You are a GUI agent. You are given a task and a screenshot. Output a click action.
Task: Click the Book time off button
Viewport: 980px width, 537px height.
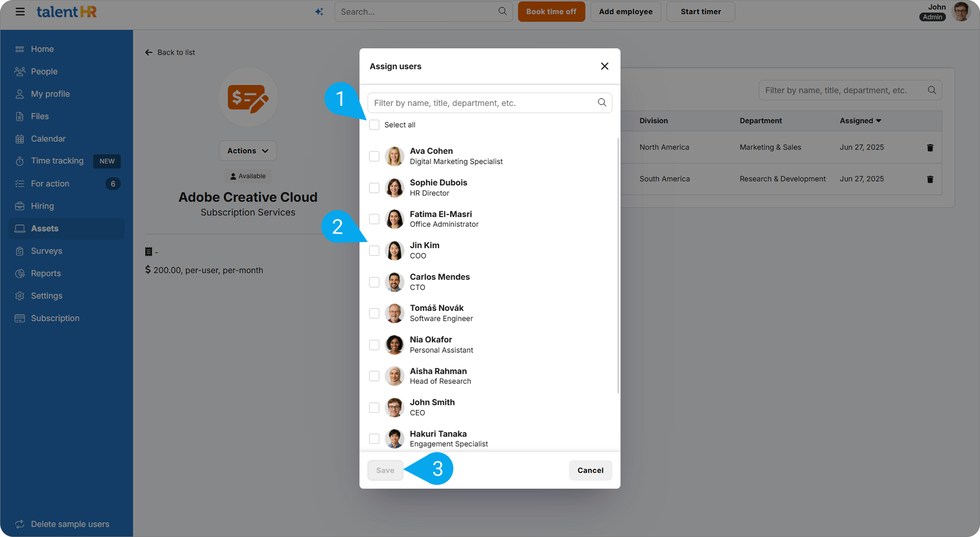[551, 11]
